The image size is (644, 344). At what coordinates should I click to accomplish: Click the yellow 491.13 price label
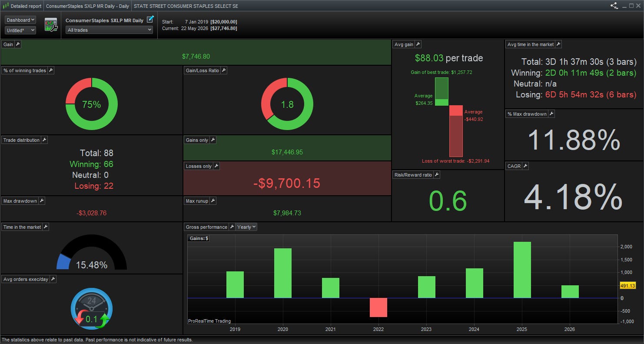(x=628, y=286)
